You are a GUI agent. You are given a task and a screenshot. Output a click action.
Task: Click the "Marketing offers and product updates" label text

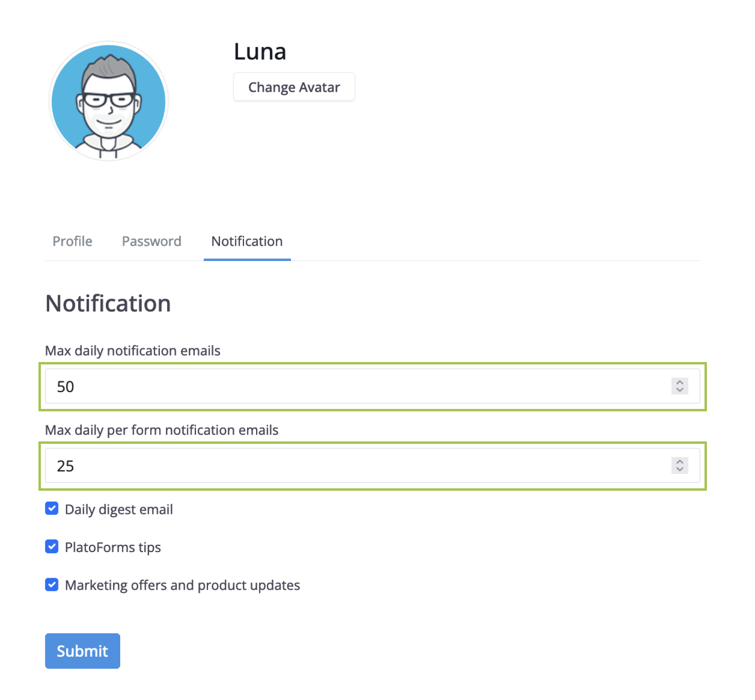pos(182,585)
